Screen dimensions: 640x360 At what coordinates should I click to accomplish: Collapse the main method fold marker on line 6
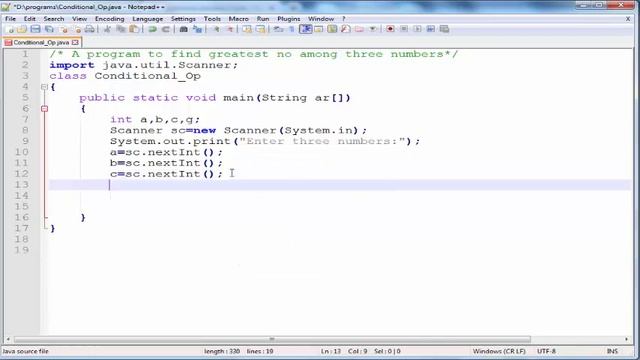(44, 109)
